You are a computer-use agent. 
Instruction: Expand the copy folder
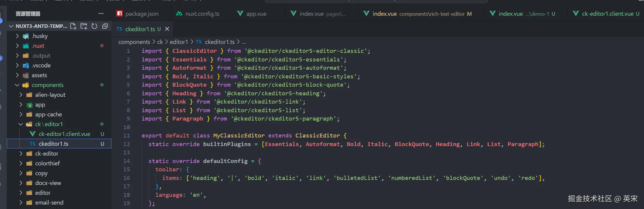(21, 173)
